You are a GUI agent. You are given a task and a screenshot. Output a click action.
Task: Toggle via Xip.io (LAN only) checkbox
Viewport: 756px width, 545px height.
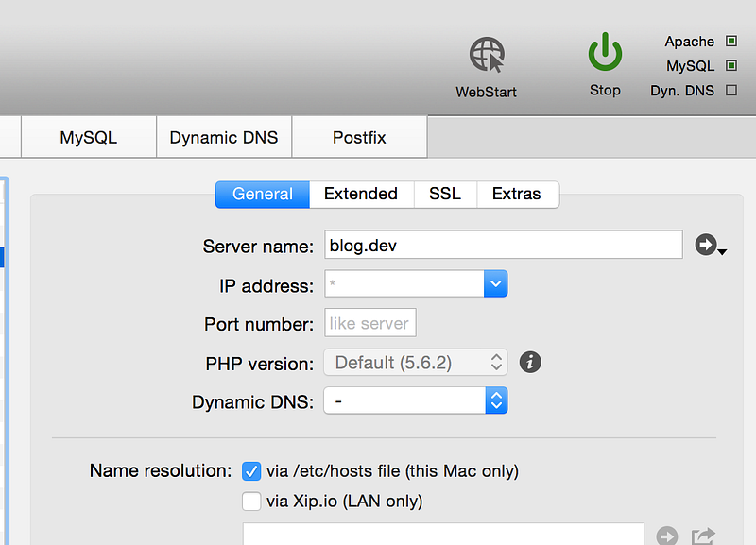coord(251,502)
